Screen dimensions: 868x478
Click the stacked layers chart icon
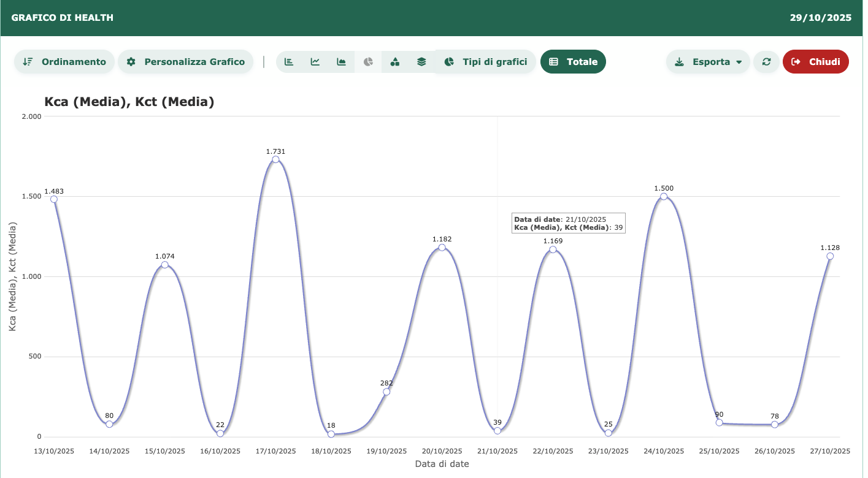421,62
